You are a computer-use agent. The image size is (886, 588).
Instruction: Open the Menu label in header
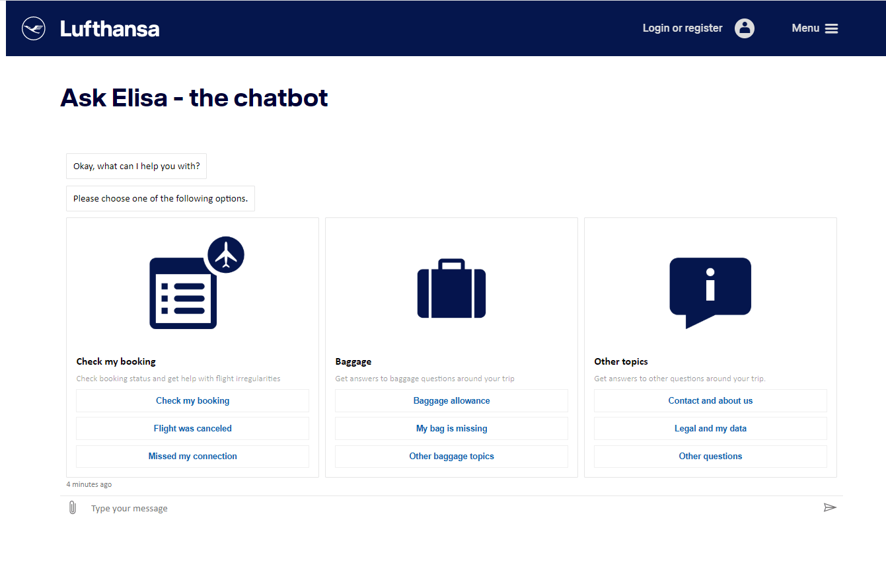[x=805, y=28]
